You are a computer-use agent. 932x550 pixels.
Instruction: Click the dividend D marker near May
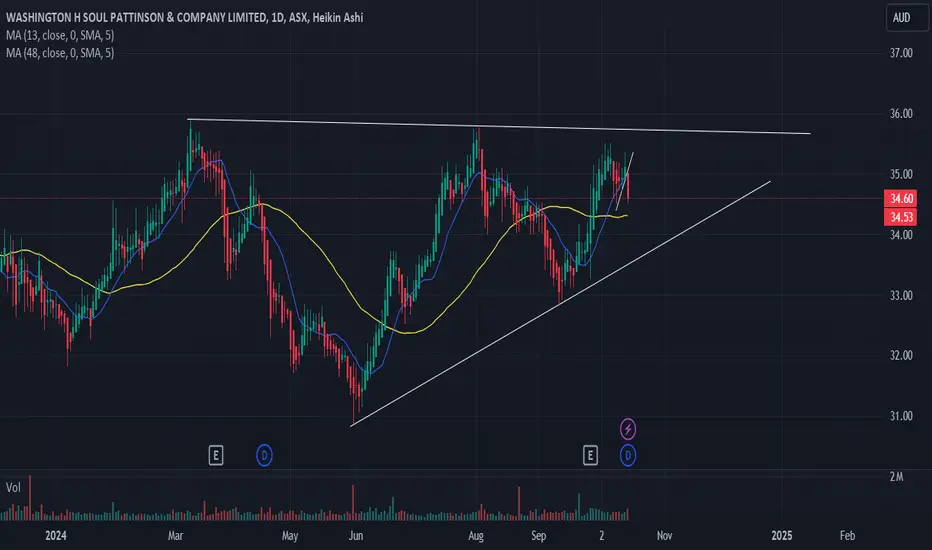point(265,456)
